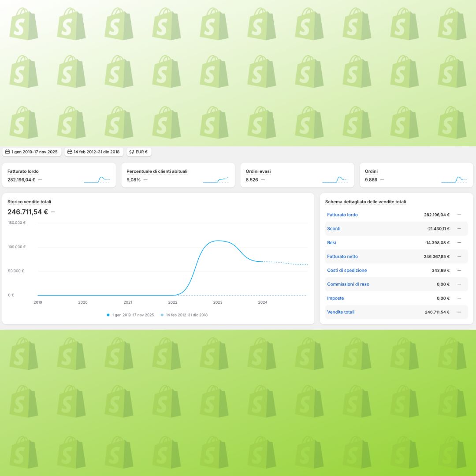Screen dimensions: 476x476
Task: Click the Storico vendite totali heading
Action: pyautogui.click(x=29, y=201)
